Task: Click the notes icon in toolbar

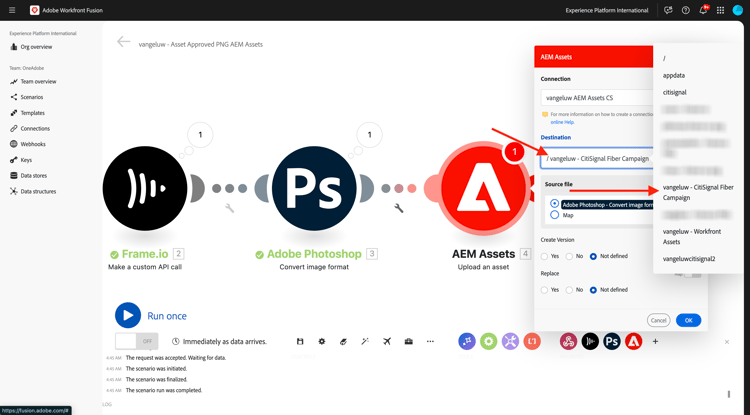Action: coord(343,341)
